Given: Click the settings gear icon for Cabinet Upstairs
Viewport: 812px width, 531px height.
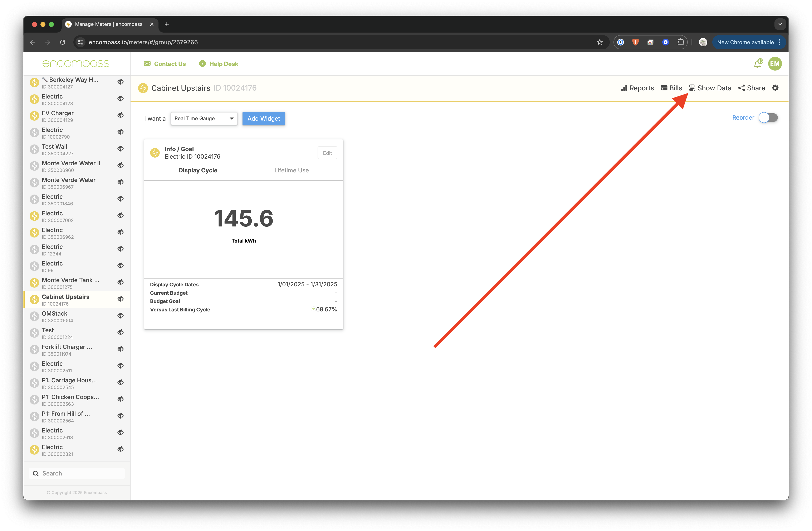Looking at the screenshot, I should pos(775,88).
